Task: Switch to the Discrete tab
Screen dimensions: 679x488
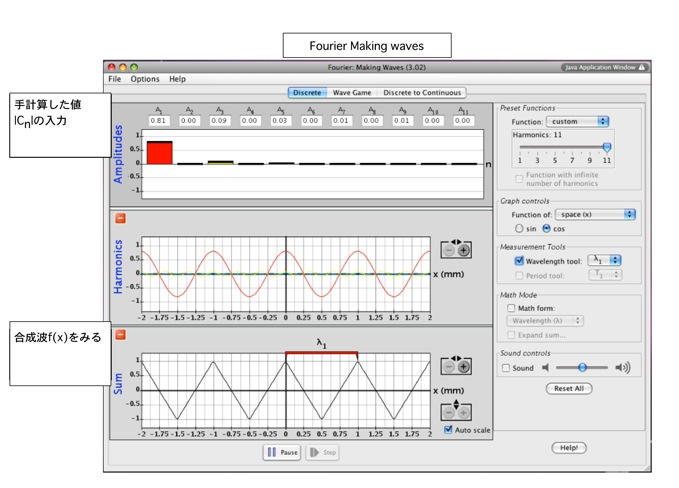Action: [307, 93]
